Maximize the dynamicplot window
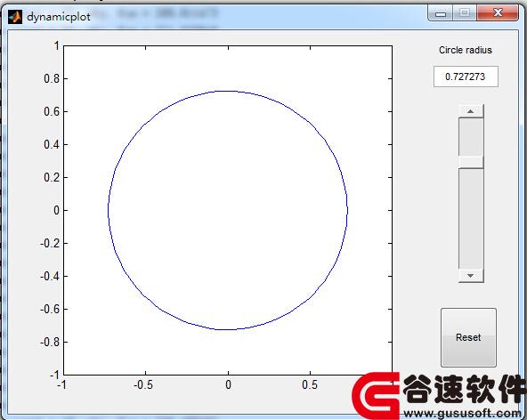The height and width of the screenshot is (420, 527). pos(465,13)
